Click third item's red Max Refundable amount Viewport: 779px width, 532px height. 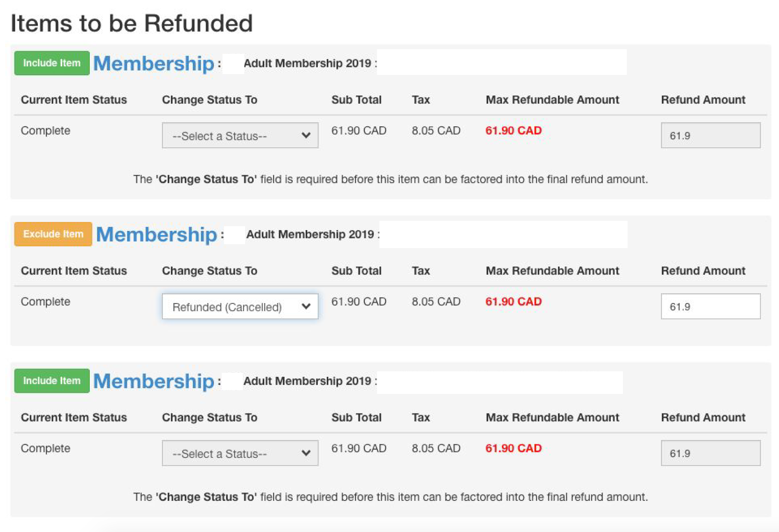tap(513, 448)
